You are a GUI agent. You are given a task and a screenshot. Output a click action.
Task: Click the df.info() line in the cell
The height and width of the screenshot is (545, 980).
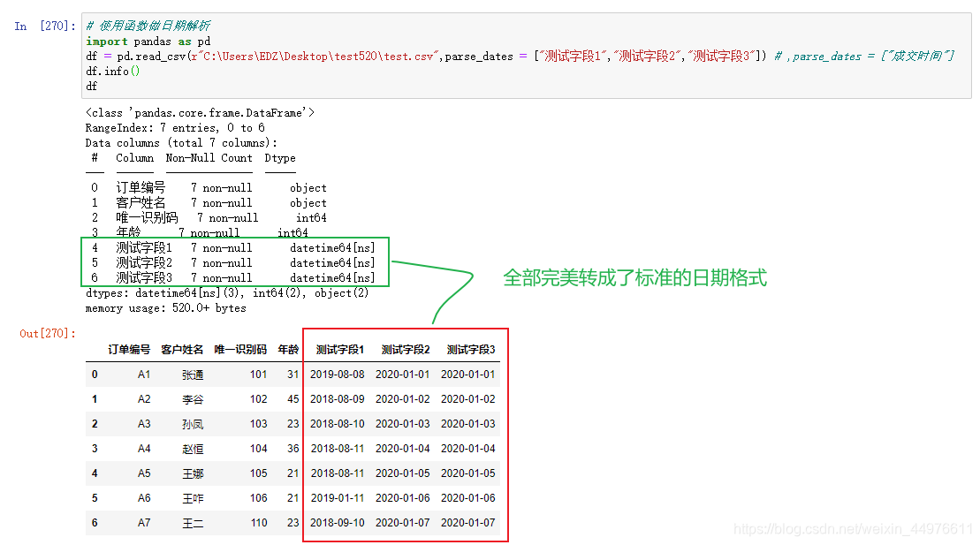point(113,72)
